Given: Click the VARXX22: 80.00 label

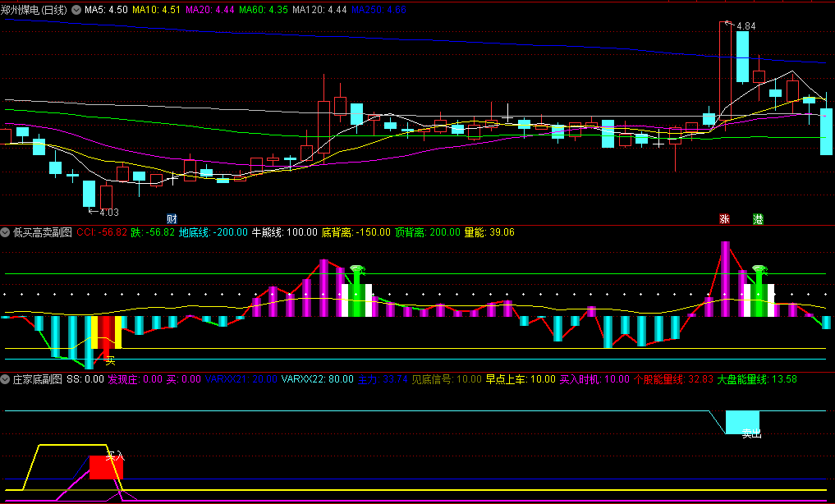Looking at the screenshot, I should (318, 379).
